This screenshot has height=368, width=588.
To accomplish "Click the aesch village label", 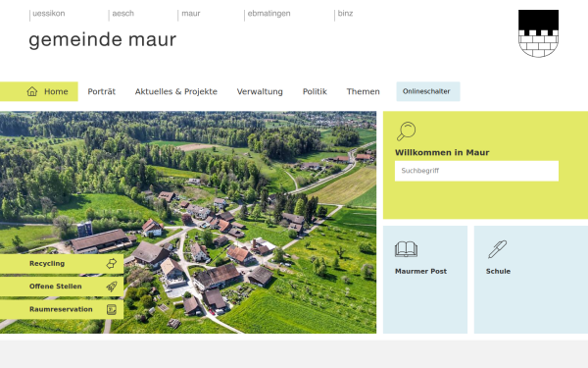I will pyautogui.click(x=123, y=14).
